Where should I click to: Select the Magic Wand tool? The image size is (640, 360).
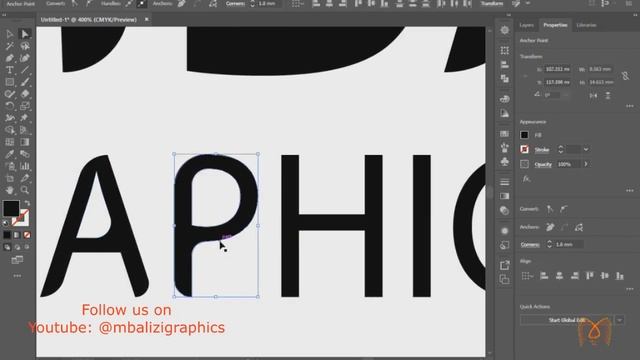[10, 46]
